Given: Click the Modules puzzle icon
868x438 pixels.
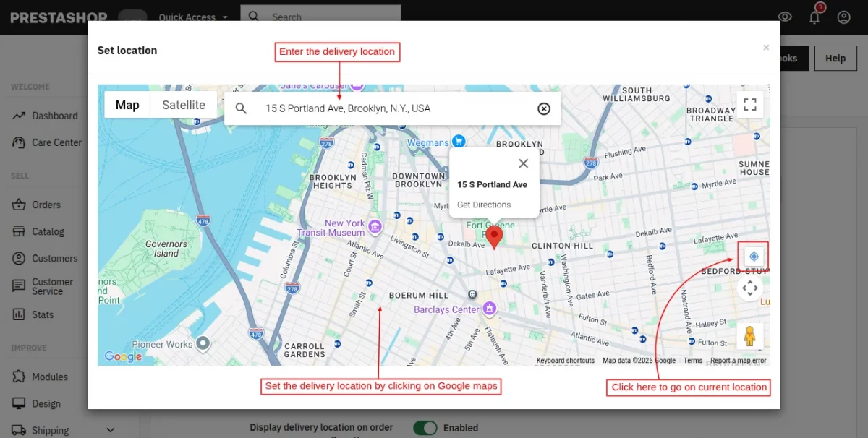Looking at the screenshot, I should pos(19,377).
